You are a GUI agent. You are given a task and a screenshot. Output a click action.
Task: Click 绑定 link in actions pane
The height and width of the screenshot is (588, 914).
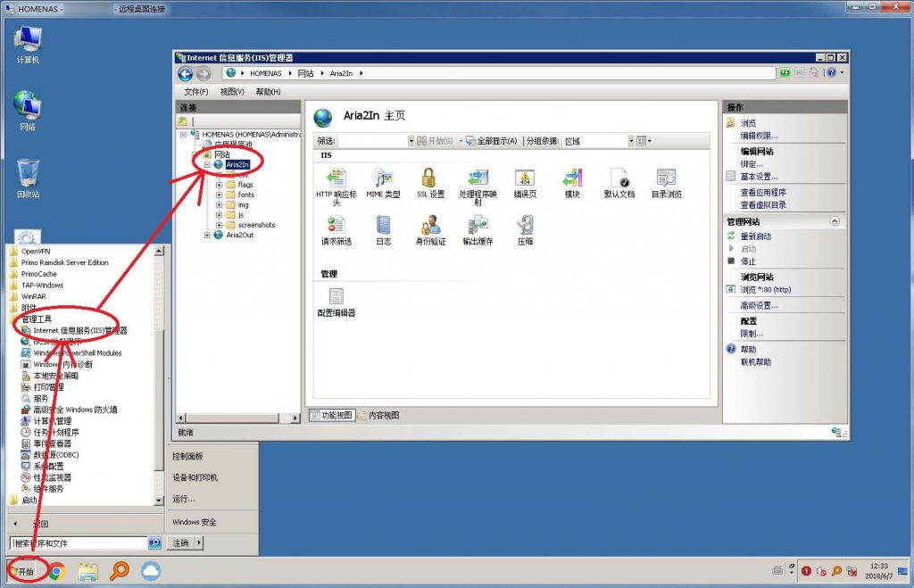coord(752,164)
